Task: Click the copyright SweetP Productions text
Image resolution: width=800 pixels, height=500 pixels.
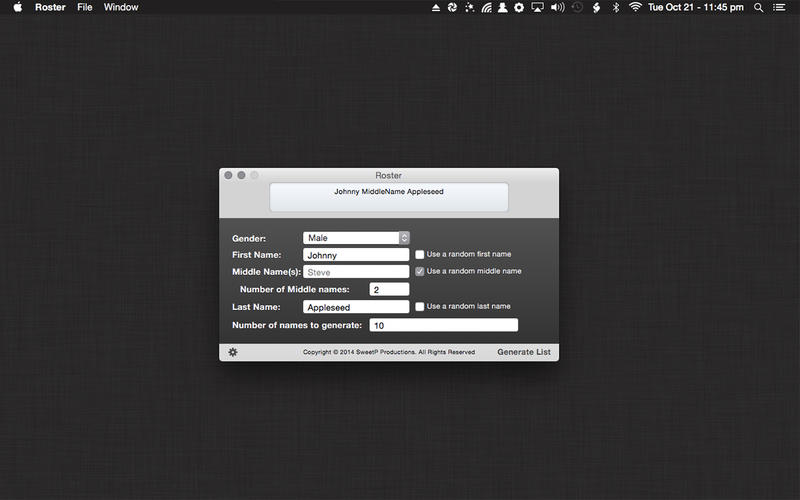Action: click(x=389, y=352)
